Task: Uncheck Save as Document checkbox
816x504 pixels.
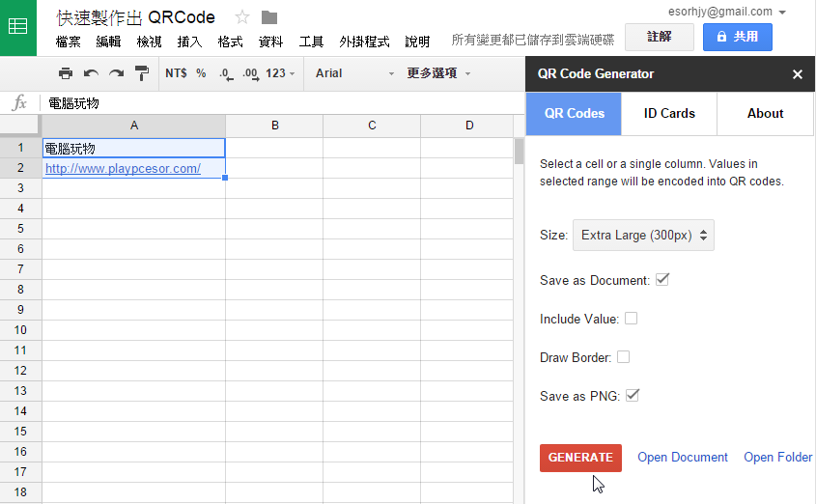Action: pos(661,279)
